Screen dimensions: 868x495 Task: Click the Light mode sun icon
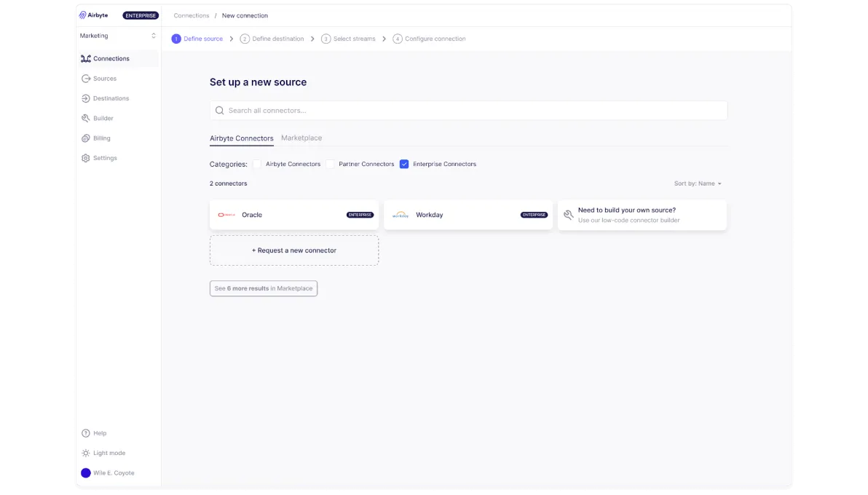[86, 454]
